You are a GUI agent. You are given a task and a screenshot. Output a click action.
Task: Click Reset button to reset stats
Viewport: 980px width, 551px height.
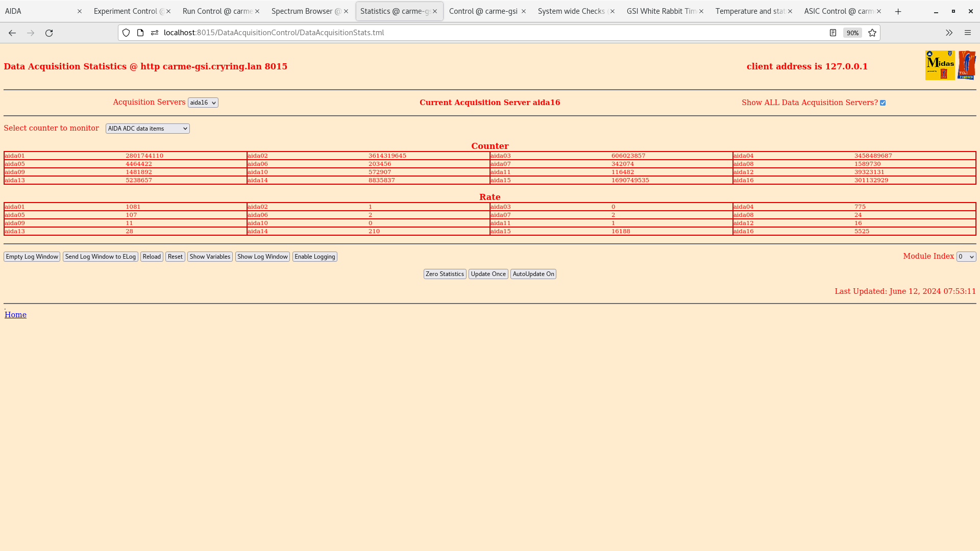175,256
